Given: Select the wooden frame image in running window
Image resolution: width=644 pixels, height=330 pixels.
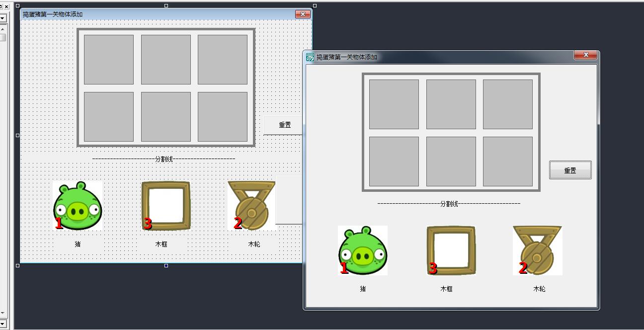Looking at the screenshot, I should coord(451,250).
